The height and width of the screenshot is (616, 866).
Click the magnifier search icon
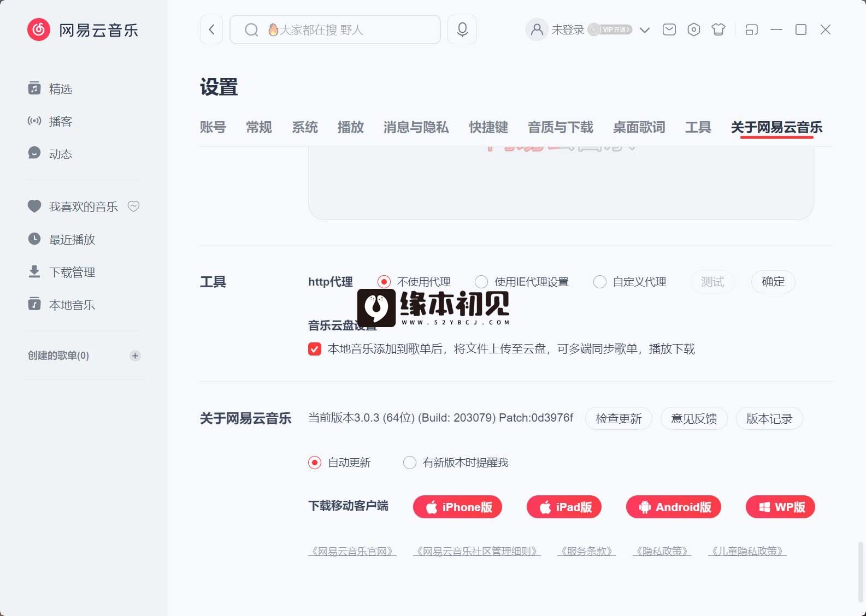(251, 30)
